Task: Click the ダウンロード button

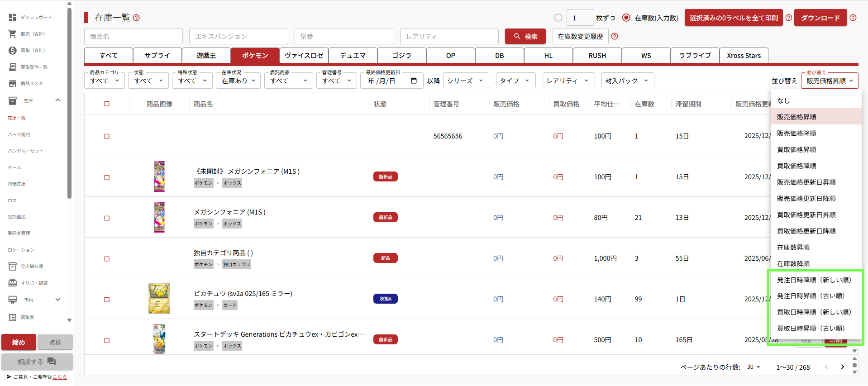Action: click(x=820, y=18)
